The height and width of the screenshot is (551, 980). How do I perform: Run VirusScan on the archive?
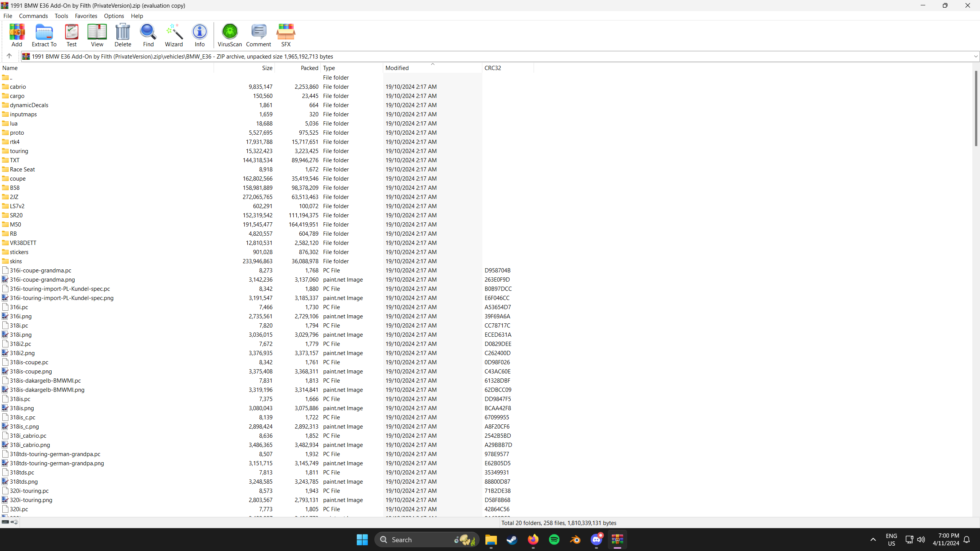[x=230, y=35]
